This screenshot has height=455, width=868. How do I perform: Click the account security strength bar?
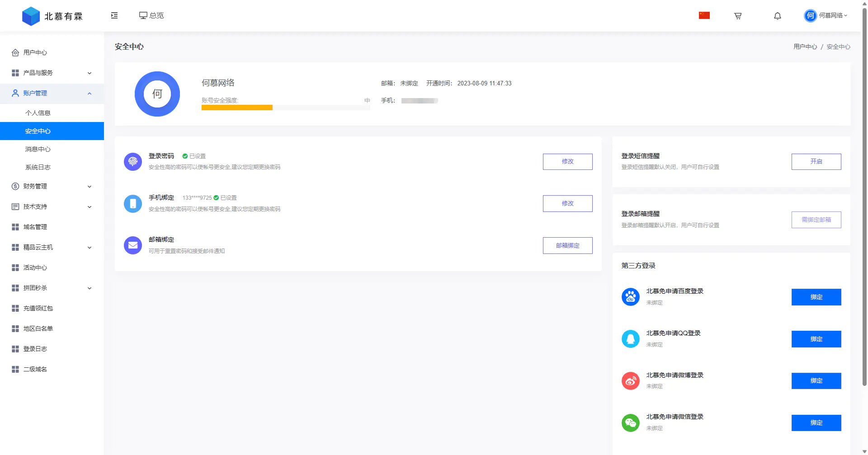(285, 108)
